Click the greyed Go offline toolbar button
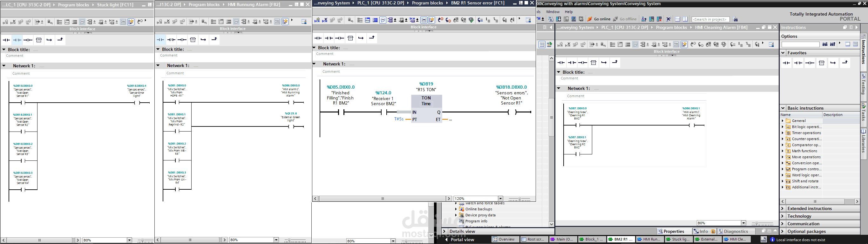 625,19
